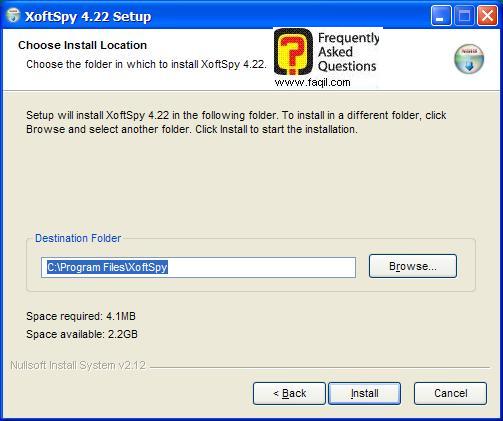Open the Browse folder dialog
This screenshot has height=421, width=503.
pyautogui.click(x=413, y=266)
